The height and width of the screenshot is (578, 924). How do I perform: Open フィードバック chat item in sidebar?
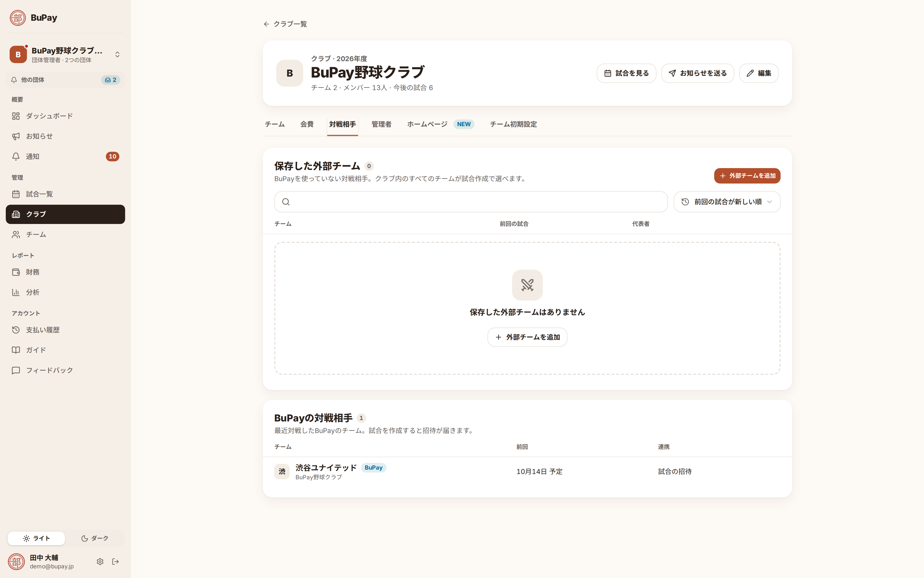pyautogui.click(x=65, y=370)
